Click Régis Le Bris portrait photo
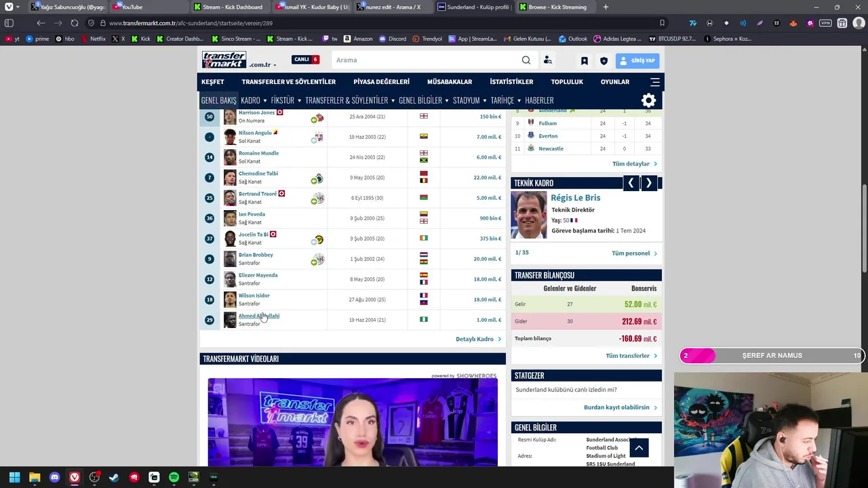868x488 pixels. 529,215
